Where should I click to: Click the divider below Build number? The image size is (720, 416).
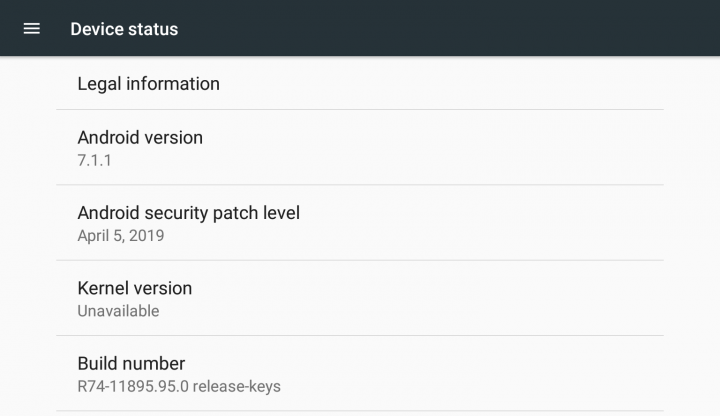pos(360,411)
